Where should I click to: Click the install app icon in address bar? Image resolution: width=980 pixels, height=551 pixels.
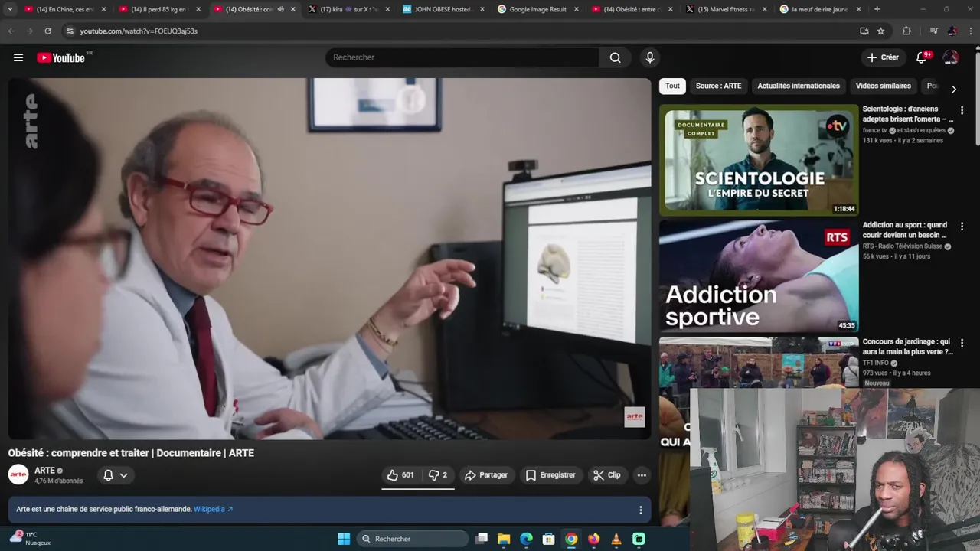pos(864,31)
